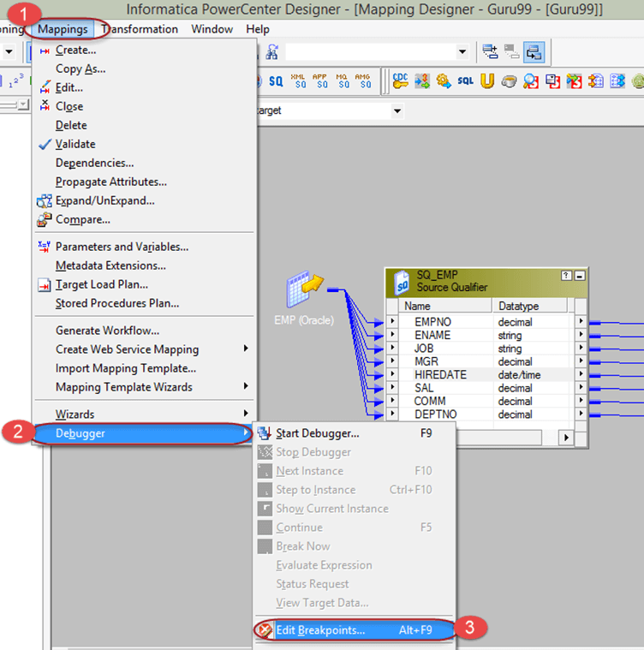The width and height of the screenshot is (644, 650).
Task: Open the Window menu
Action: (x=212, y=29)
